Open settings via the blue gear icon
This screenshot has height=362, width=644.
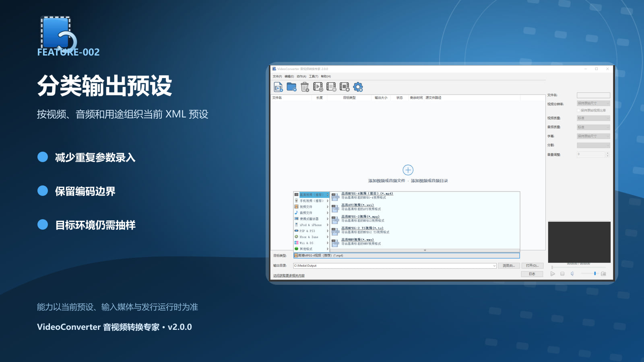pyautogui.click(x=358, y=87)
